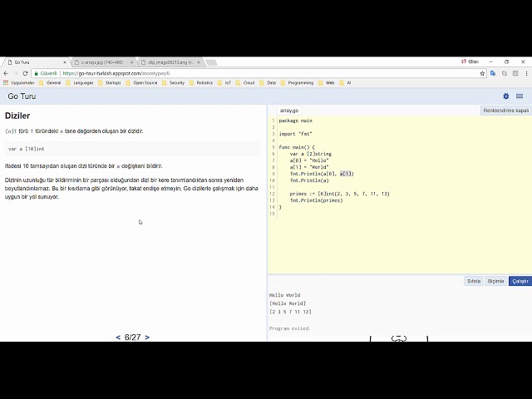Switch to the clip_image00213.png tab
Viewport: 532px width, 399px height.
[169, 62]
